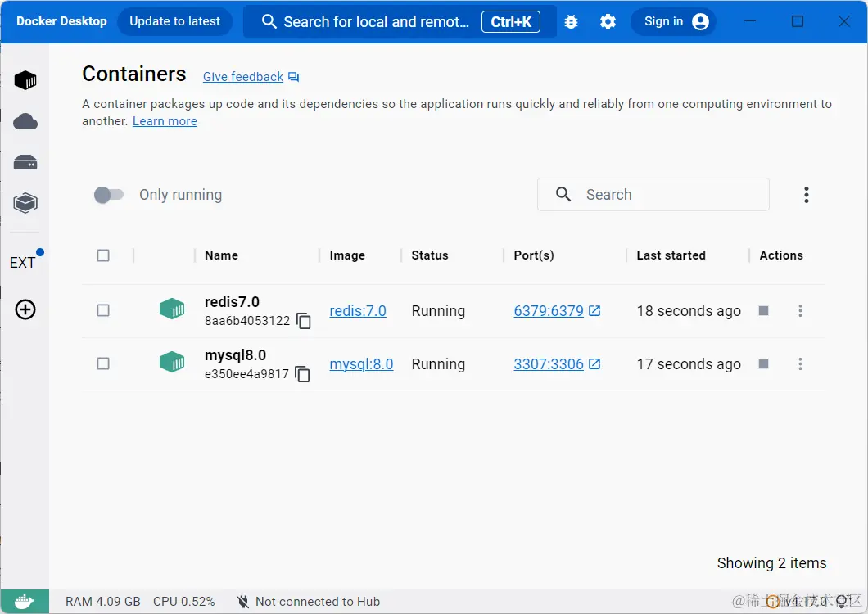The width and height of the screenshot is (868, 614).
Task: Click the Docker whale status icon
Action: coord(25,601)
